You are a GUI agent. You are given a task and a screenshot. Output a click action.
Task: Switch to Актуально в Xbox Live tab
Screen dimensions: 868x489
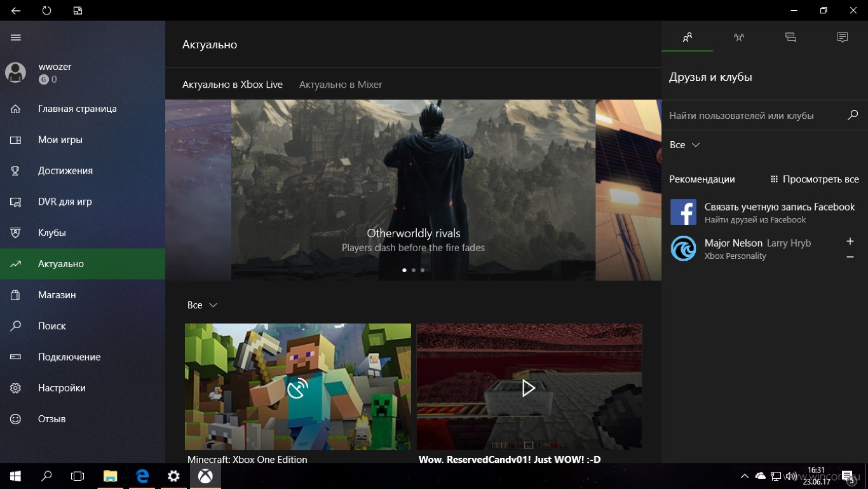pyautogui.click(x=233, y=85)
